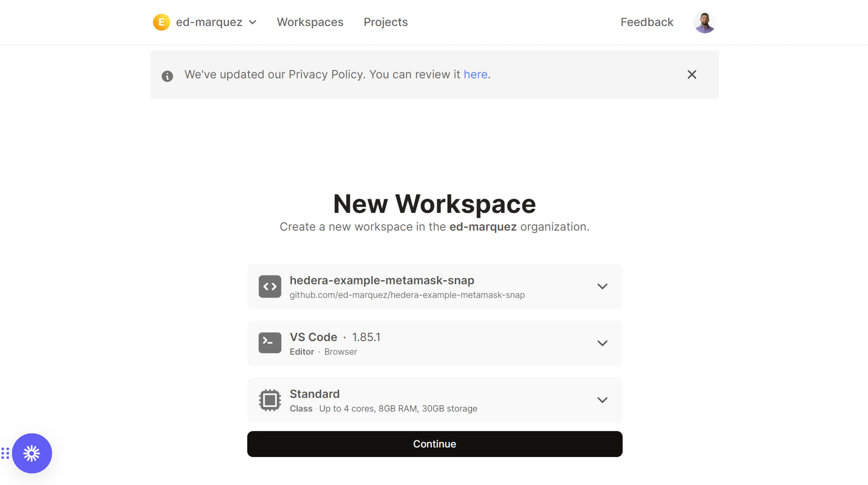Screen dimensions: 868x485
Task: Click the CPU chip class icon
Action: click(269, 400)
